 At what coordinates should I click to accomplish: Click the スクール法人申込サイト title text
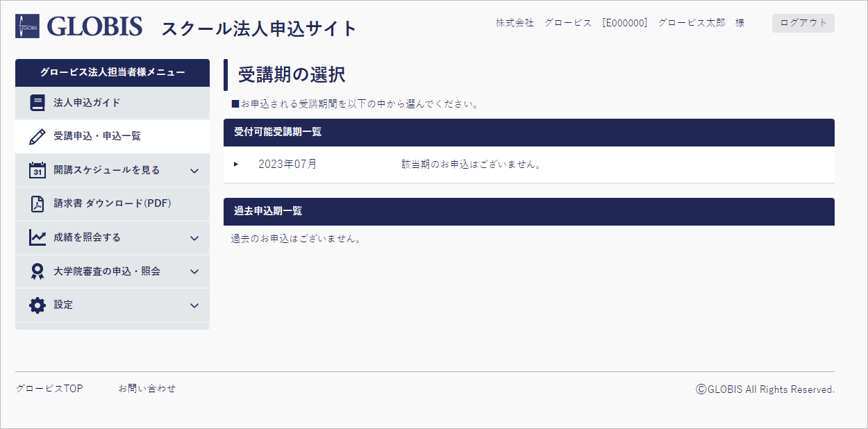[259, 28]
